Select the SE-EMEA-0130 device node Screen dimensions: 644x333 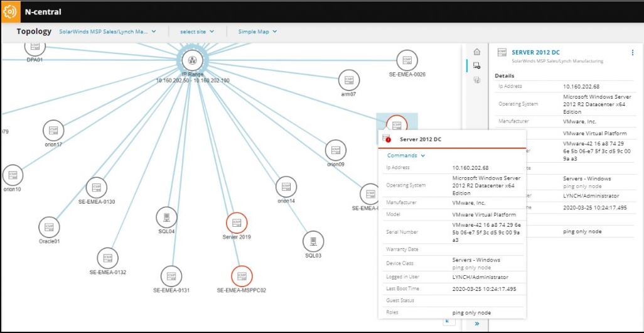click(97, 187)
